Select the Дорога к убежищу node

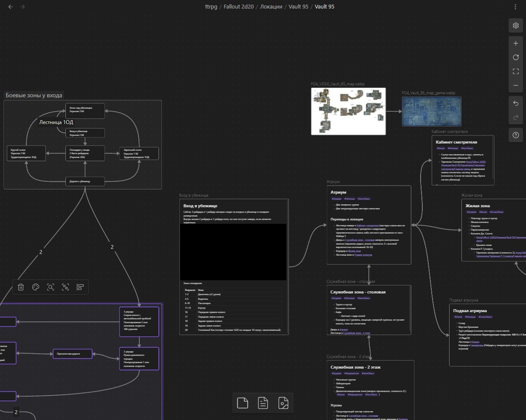point(85,181)
